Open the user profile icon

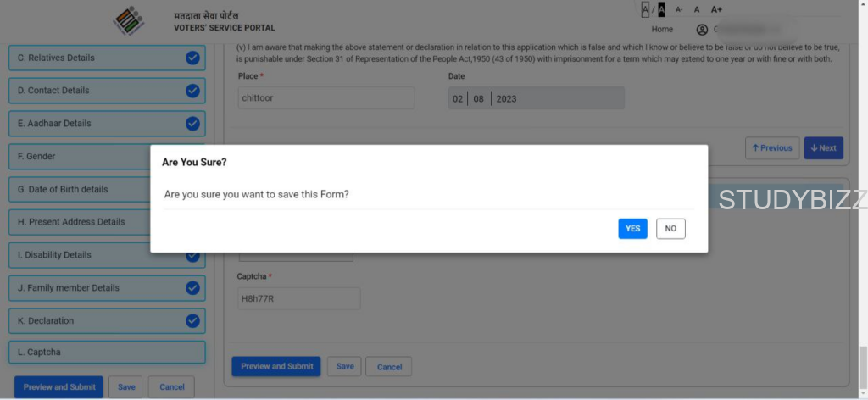click(x=702, y=29)
